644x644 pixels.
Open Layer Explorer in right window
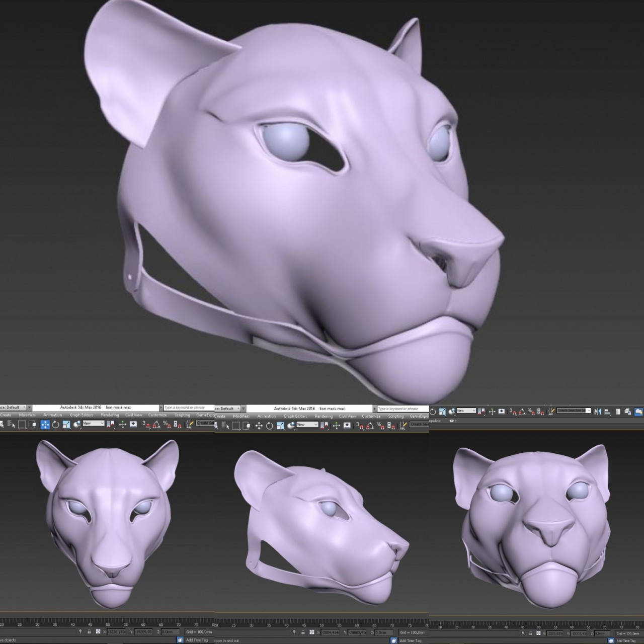point(628,412)
